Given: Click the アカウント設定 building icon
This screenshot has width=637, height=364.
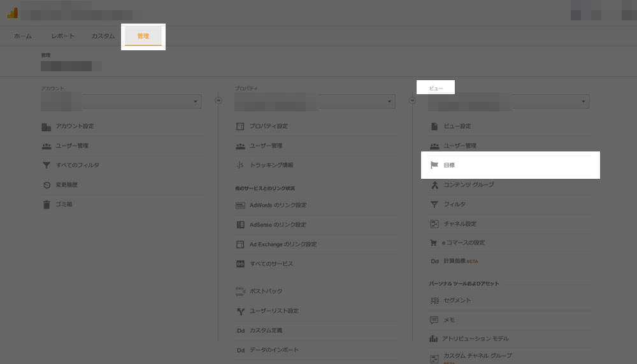Looking at the screenshot, I should click(x=47, y=127).
